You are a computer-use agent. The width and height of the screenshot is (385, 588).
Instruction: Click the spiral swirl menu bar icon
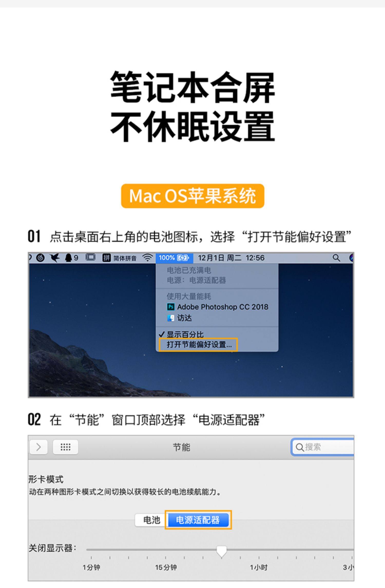(x=40, y=258)
